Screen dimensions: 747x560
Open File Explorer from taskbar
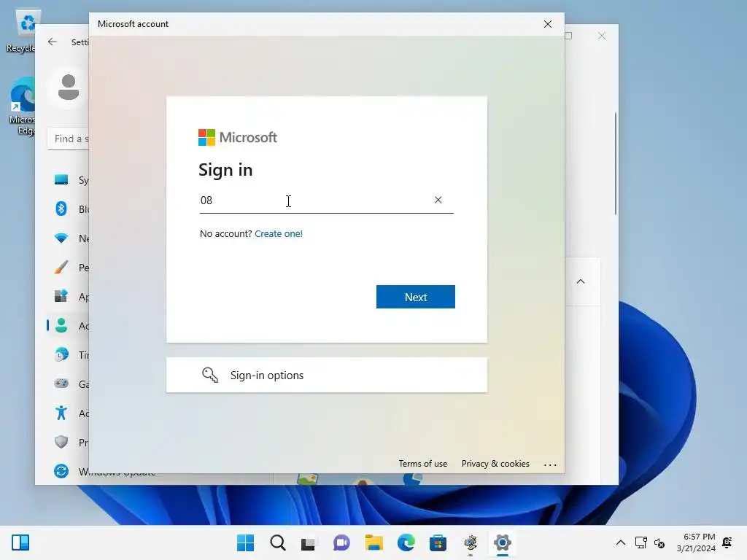(374, 542)
